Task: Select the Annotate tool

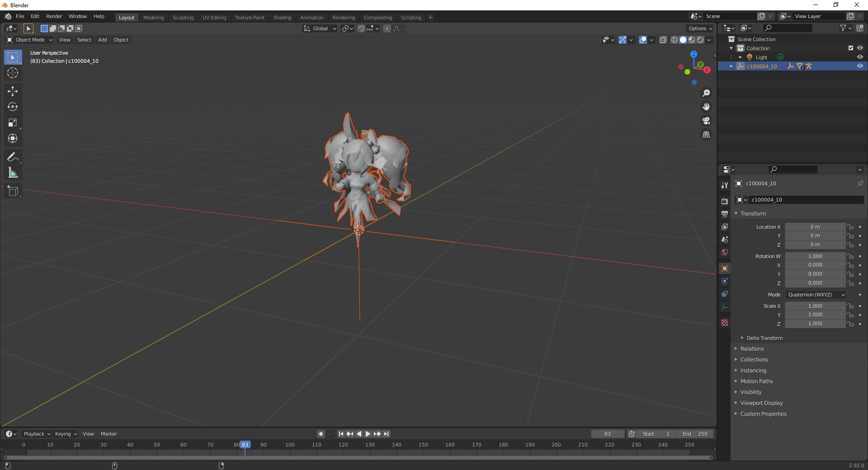Action: [13, 156]
